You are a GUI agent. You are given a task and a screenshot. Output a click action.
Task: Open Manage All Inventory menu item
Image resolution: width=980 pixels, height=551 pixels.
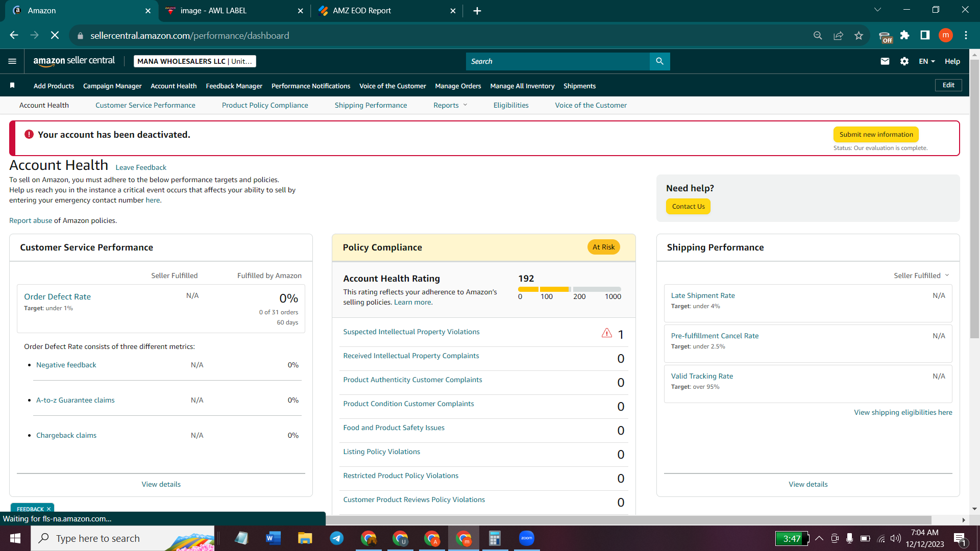click(522, 86)
